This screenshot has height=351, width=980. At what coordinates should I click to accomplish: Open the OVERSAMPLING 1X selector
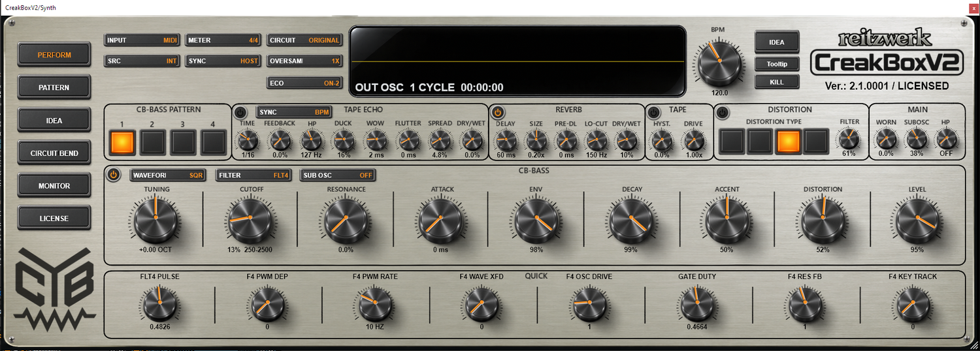coord(304,61)
